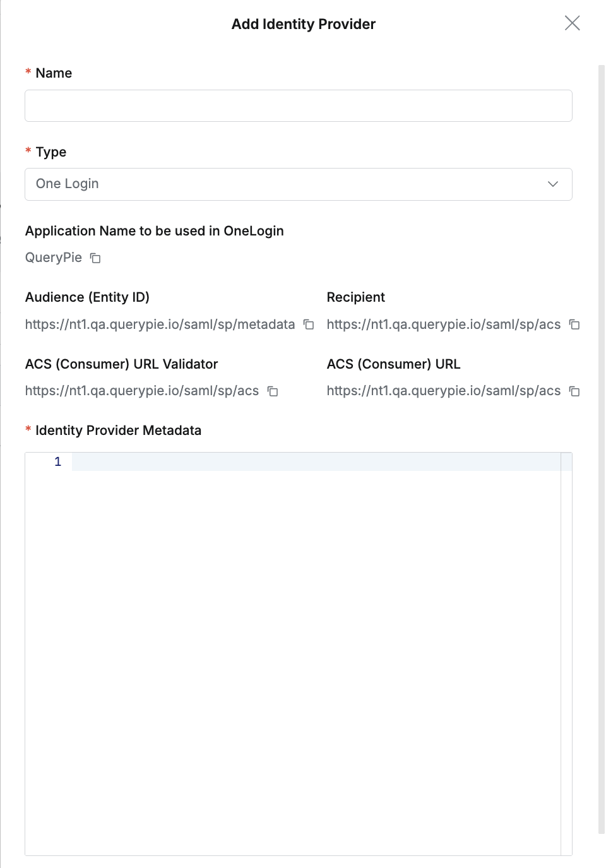This screenshot has width=606, height=868.
Task: Click the ACS (Consumer) URL address text
Action: tap(443, 391)
